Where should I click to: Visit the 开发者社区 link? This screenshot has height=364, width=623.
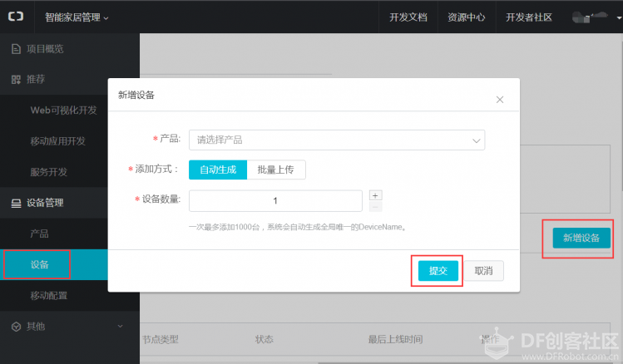(x=529, y=17)
